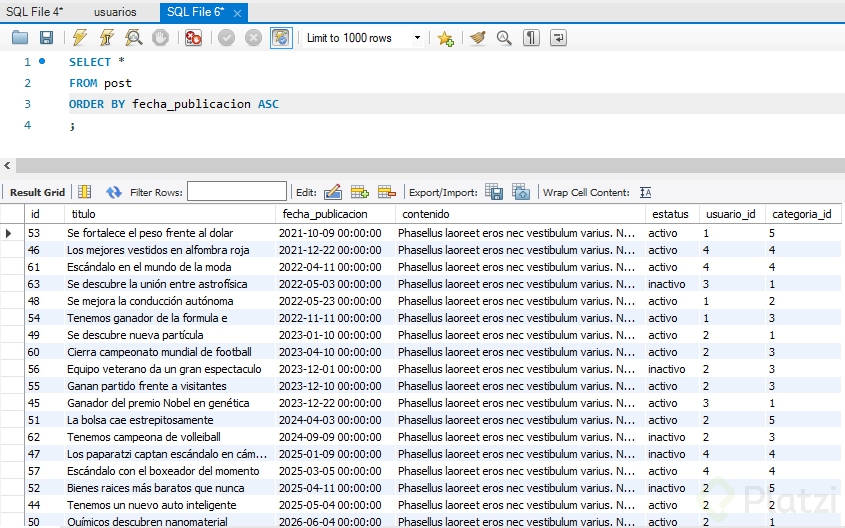845x528 pixels.
Task: Switch to usuarios tab
Action: [x=115, y=11]
